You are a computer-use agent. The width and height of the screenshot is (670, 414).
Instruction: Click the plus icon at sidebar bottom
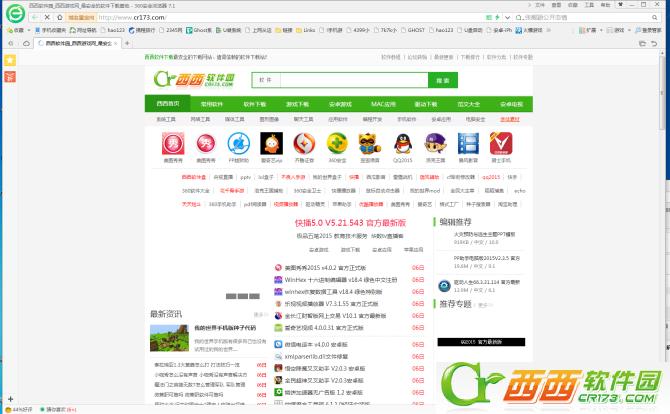click(x=10, y=399)
